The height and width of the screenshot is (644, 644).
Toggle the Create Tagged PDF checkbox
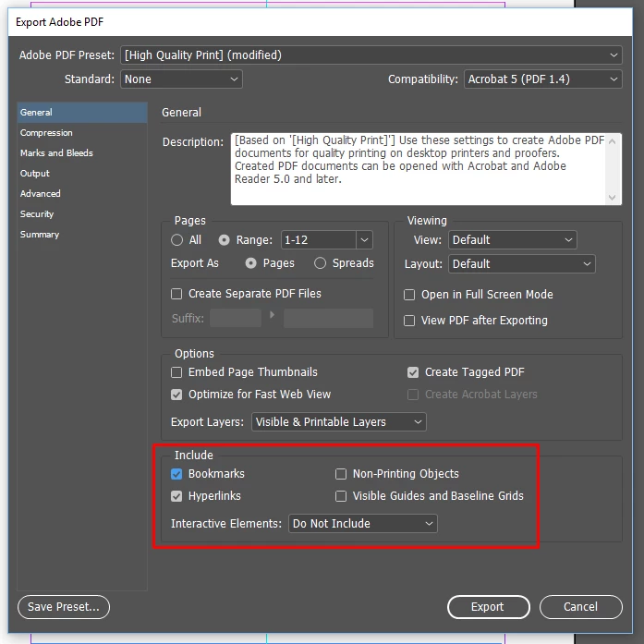[x=413, y=372]
